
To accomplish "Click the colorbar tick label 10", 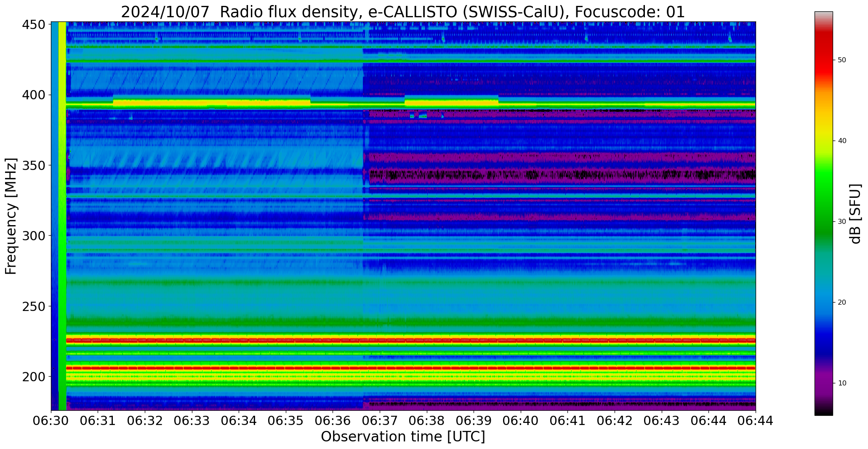I will 842,383.
